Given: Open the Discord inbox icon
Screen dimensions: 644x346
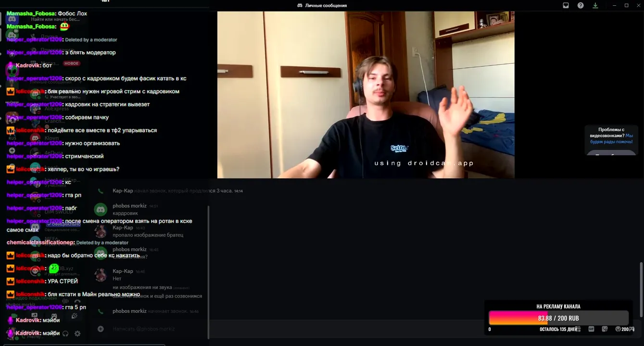Looking at the screenshot, I should (566, 5).
